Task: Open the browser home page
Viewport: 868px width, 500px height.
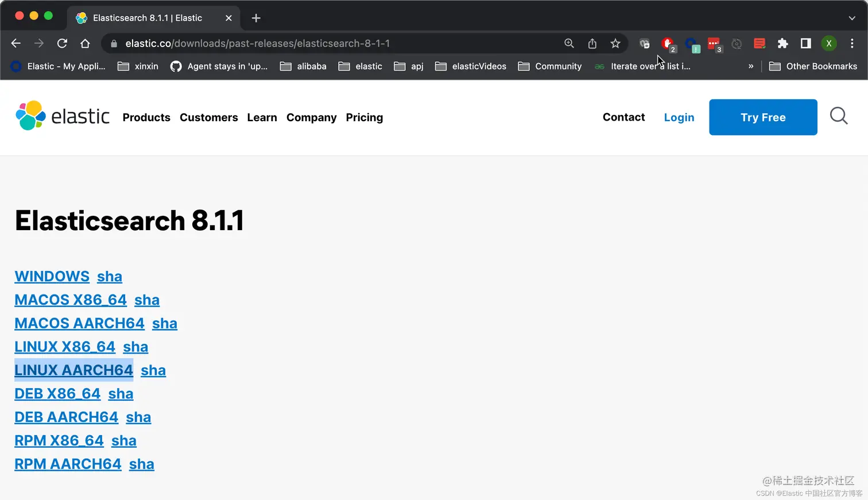Action: 85,44
